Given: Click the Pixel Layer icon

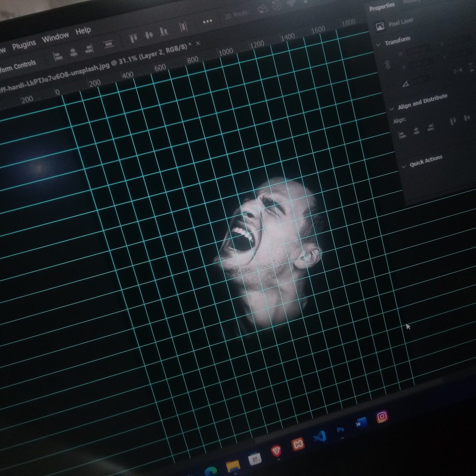Looking at the screenshot, I should click(x=380, y=26).
